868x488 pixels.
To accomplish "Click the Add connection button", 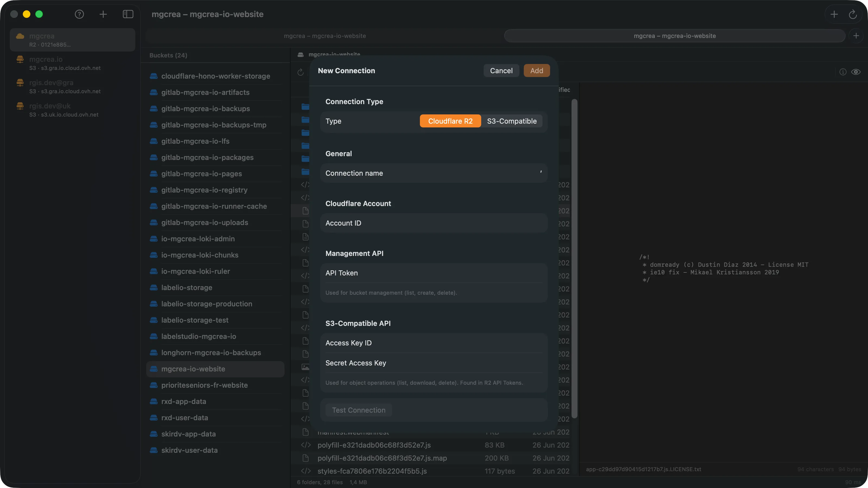I will [537, 71].
